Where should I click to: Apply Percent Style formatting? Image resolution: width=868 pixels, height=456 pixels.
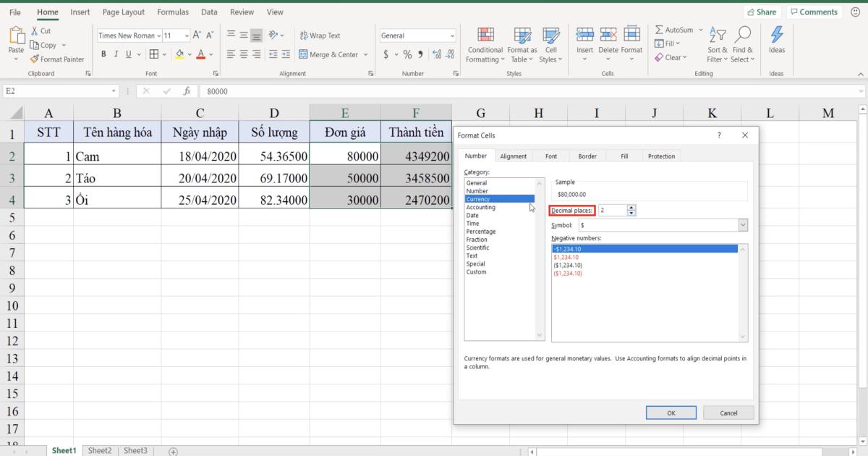pos(407,54)
